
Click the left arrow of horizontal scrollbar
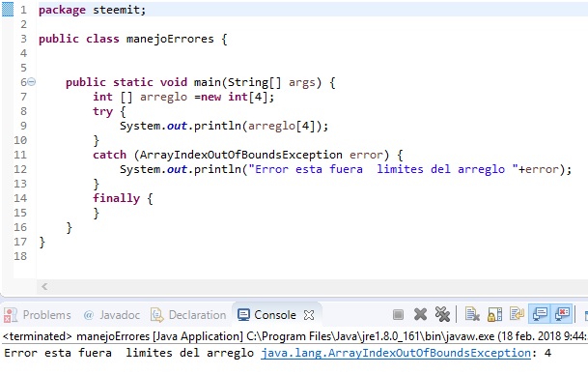(44, 287)
